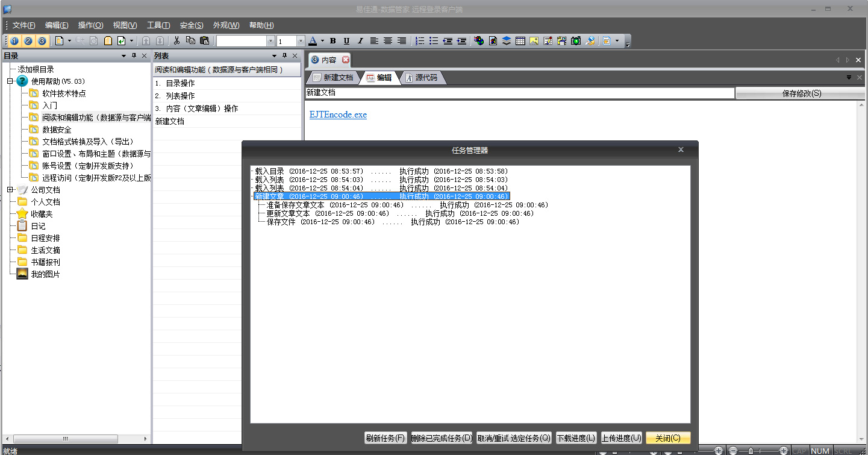Click the insert table icon

(520, 41)
